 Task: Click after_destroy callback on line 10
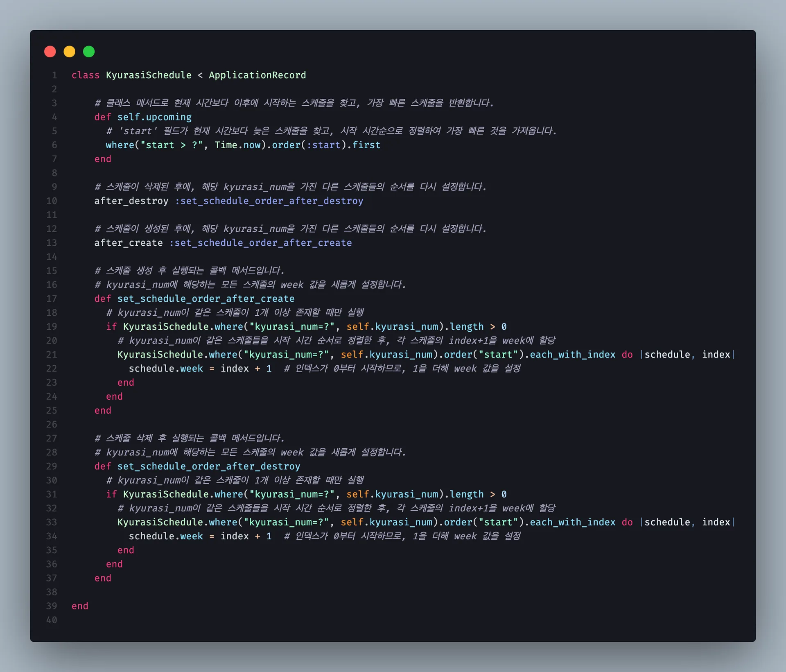(x=131, y=201)
